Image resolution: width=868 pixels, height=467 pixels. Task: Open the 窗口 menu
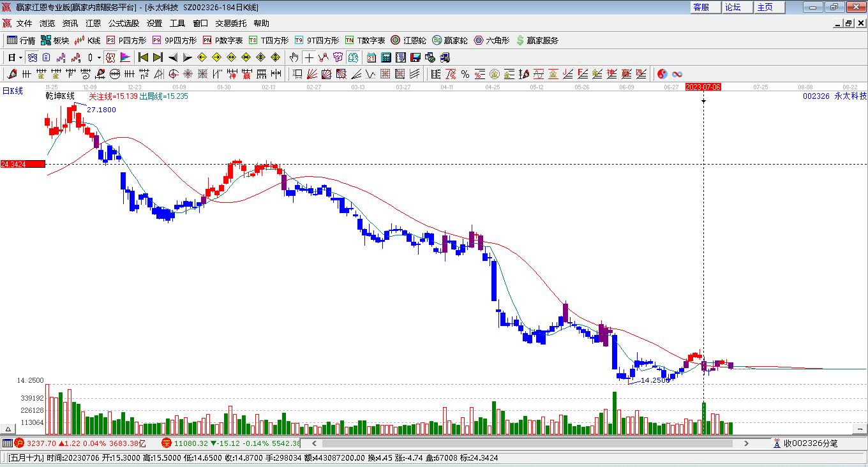200,24
